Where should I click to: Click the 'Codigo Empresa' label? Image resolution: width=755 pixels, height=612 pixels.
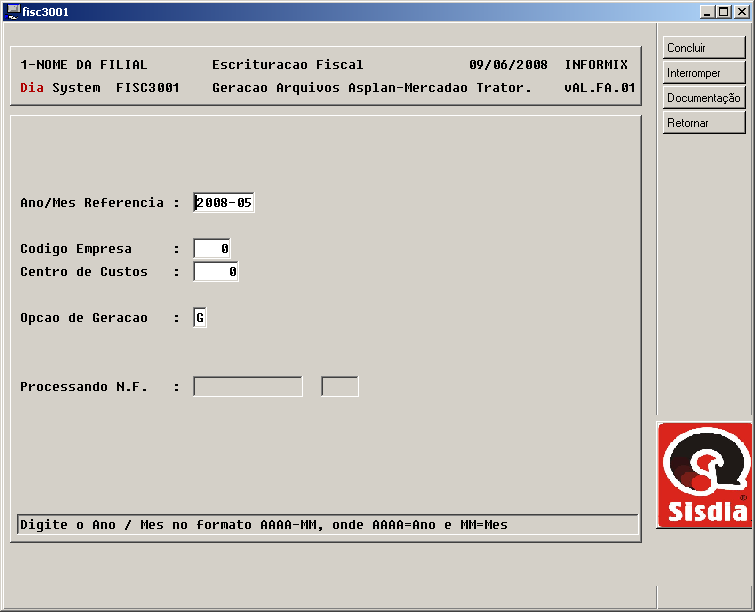tap(76, 249)
